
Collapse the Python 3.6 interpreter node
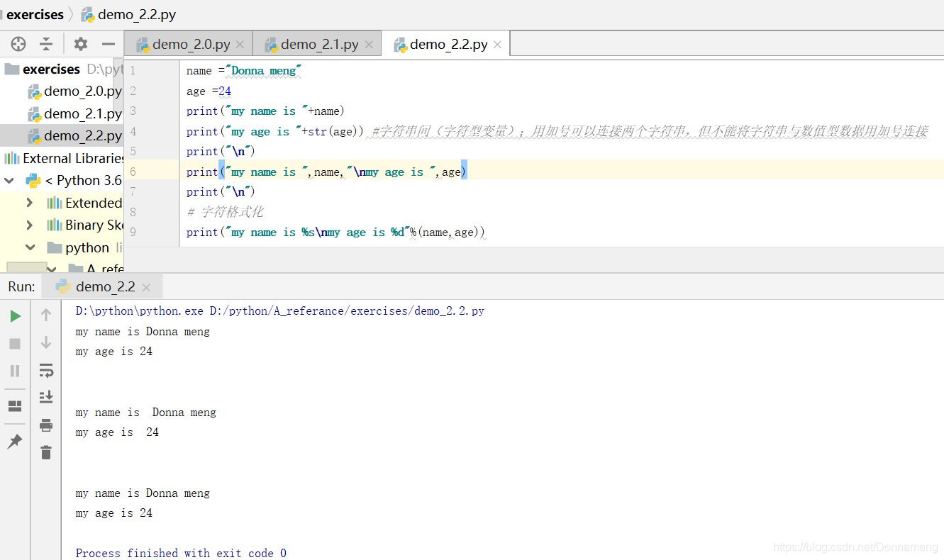tap(9, 181)
